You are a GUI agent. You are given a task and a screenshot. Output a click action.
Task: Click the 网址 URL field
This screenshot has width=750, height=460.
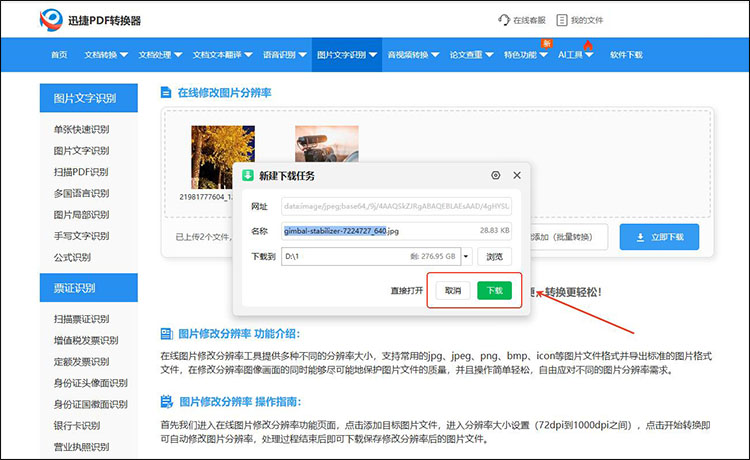pos(396,207)
